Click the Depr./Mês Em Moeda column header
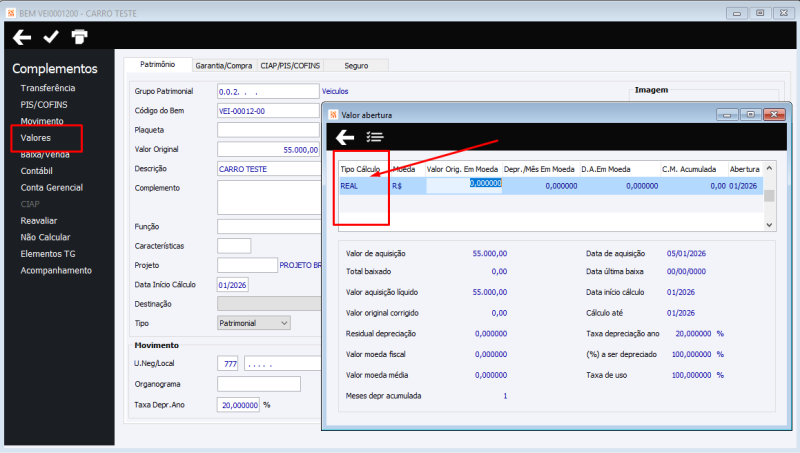This screenshot has height=453, width=800. click(539, 169)
